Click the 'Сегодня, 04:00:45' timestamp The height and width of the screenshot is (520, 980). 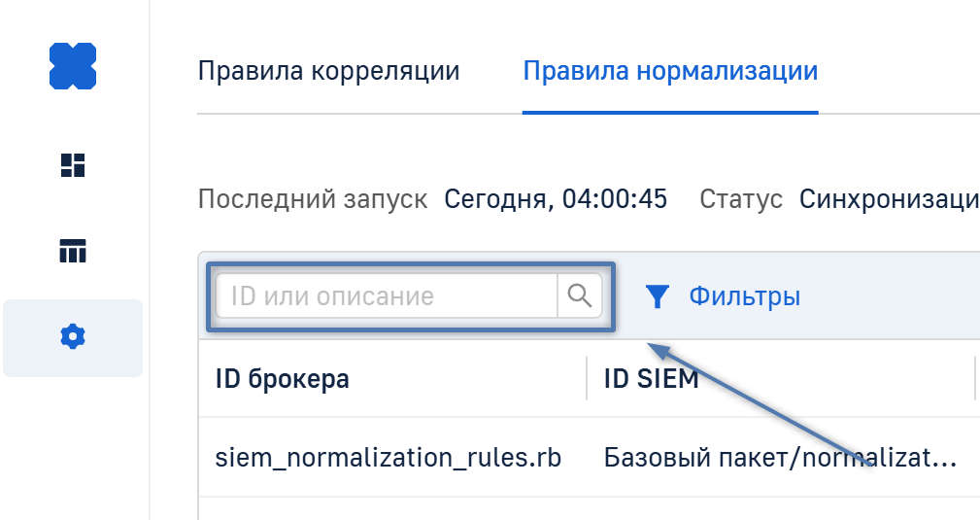(x=556, y=199)
